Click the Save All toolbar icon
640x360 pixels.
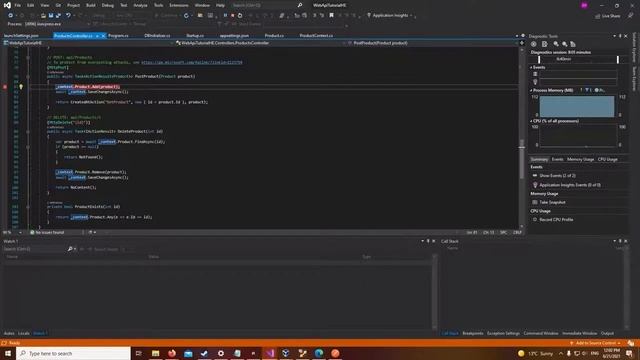coord(58,16)
